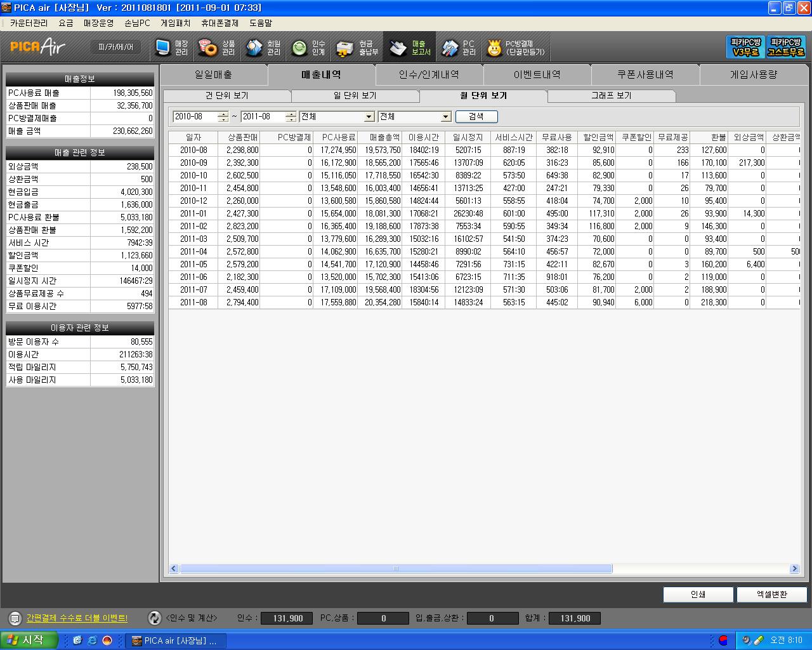Open 현금출납부 cash book toolbar icon
The height and width of the screenshot is (650, 812).
coord(357,48)
